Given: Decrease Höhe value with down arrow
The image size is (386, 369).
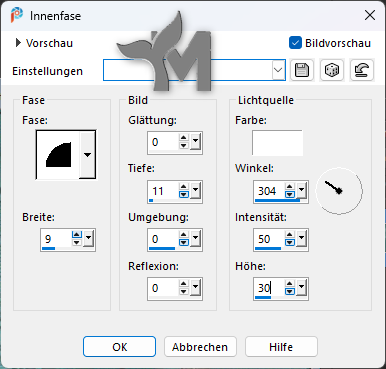Looking at the screenshot, I should coord(290,292).
